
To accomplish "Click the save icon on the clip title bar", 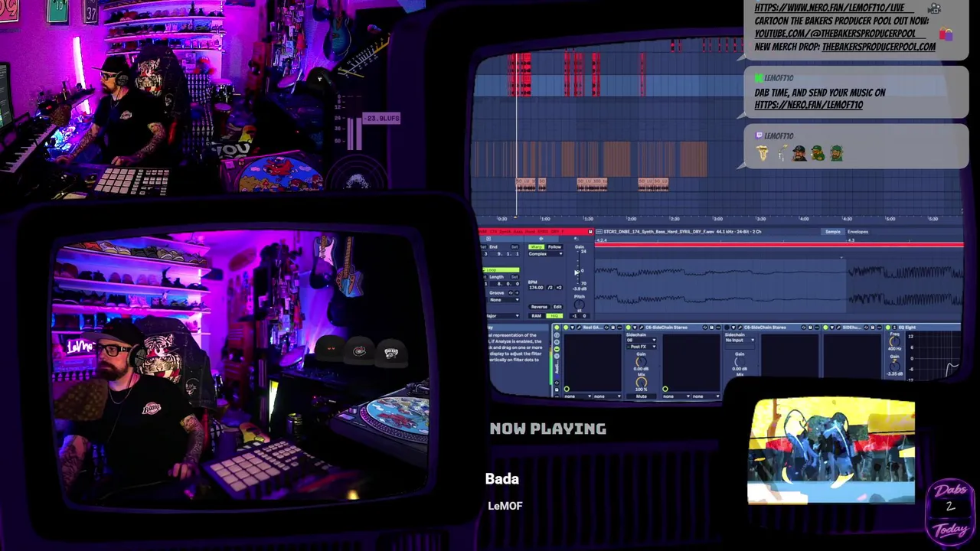I will [590, 231].
